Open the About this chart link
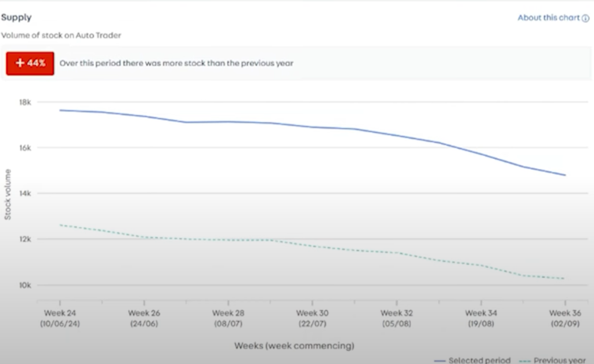This screenshot has height=364, width=594. tap(549, 18)
